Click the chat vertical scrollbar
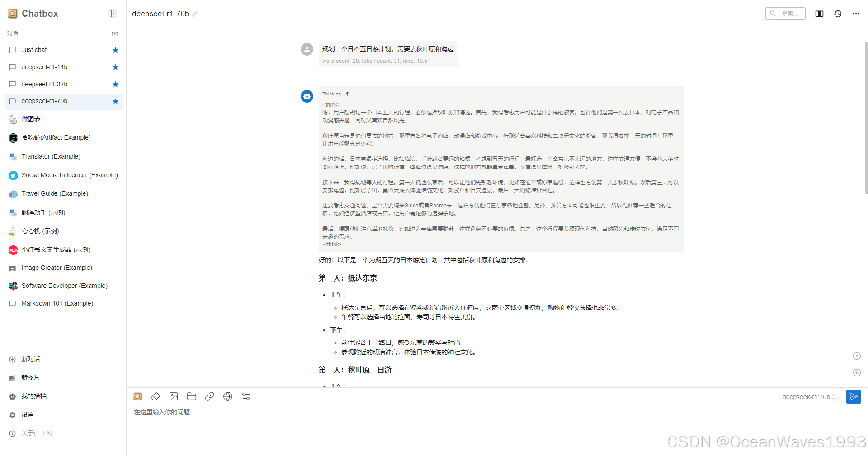The width and height of the screenshot is (868, 456). [x=866, y=118]
